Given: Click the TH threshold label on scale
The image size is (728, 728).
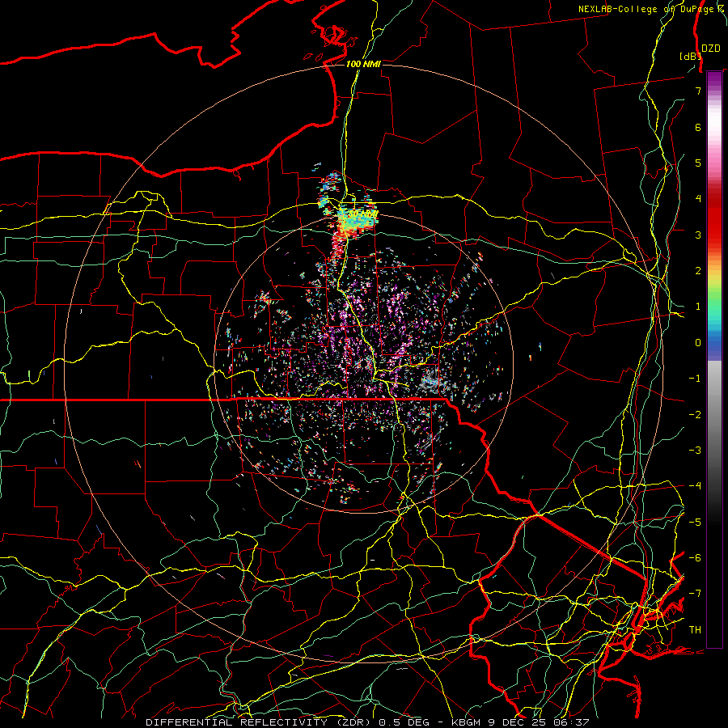Looking at the screenshot, I should 695,629.
